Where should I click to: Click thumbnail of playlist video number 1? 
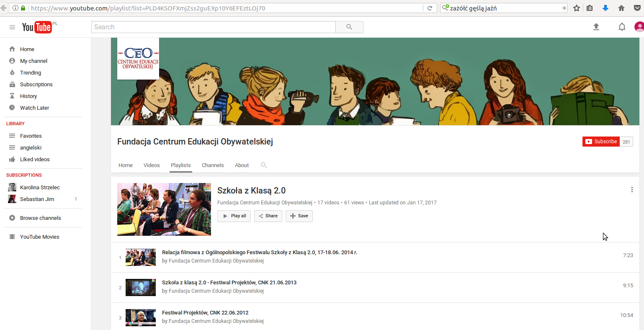pos(141,258)
